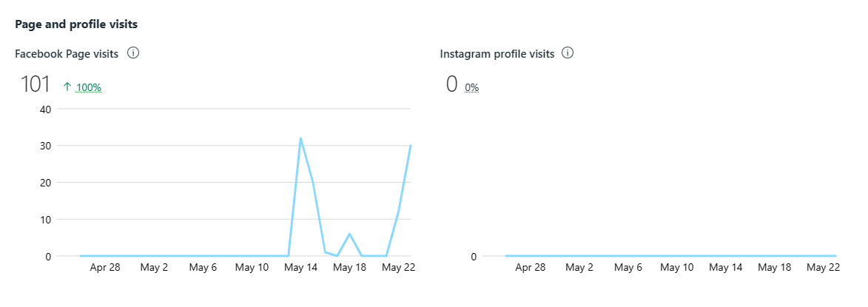Open the 0% change link
The width and height of the screenshot is (868, 307).
pyautogui.click(x=471, y=87)
